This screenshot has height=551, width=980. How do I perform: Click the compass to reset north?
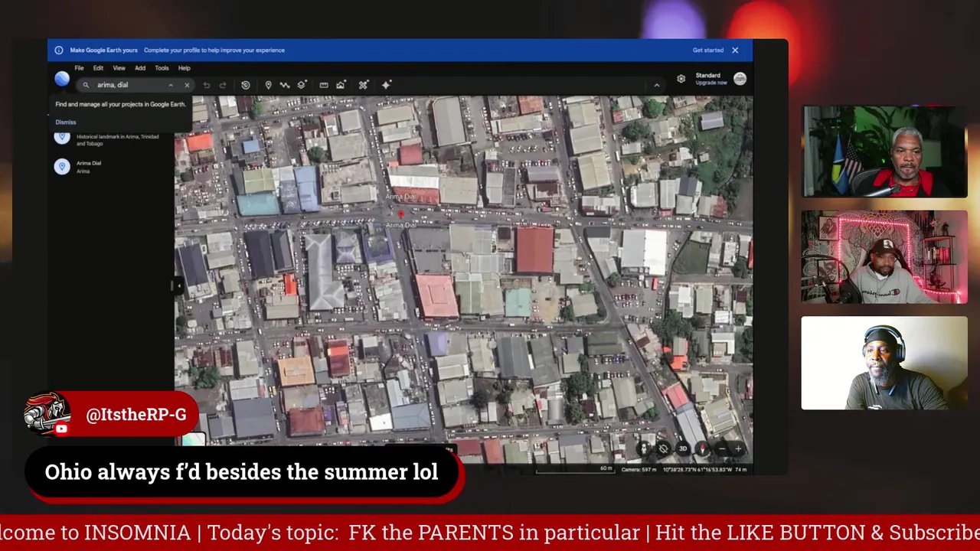tap(702, 449)
